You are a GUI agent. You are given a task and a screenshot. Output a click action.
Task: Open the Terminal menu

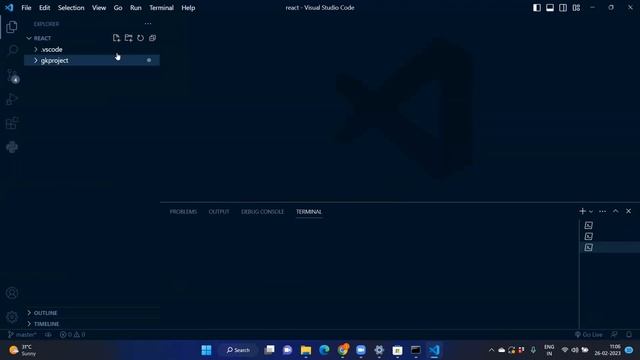pyautogui.click(x=161, y=8)
